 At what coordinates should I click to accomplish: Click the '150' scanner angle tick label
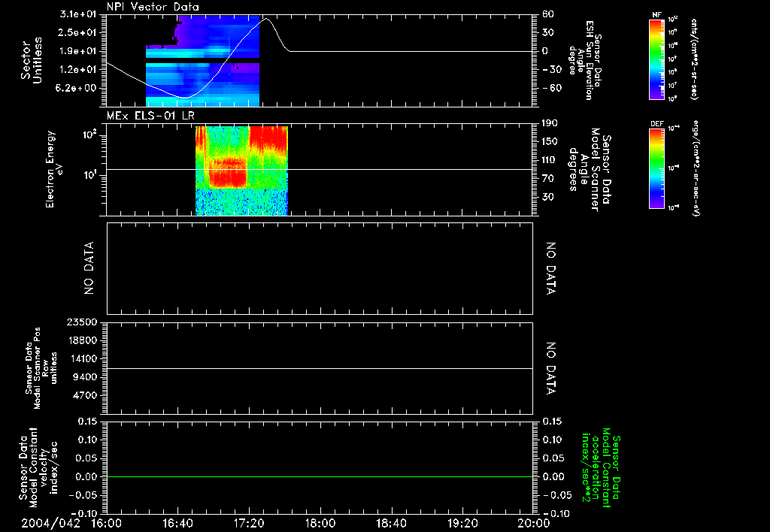pos(550,141)
